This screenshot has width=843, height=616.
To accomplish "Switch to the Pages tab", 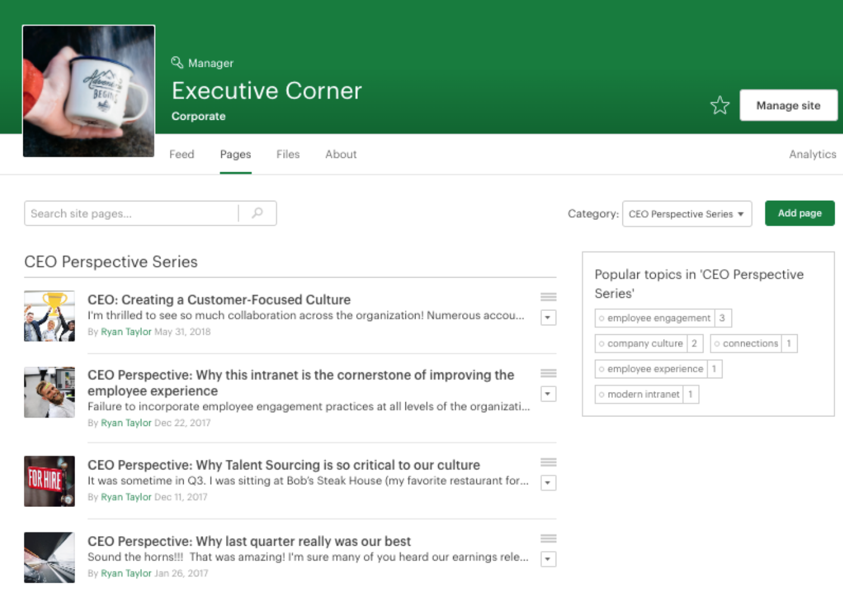I will [235, 154].
